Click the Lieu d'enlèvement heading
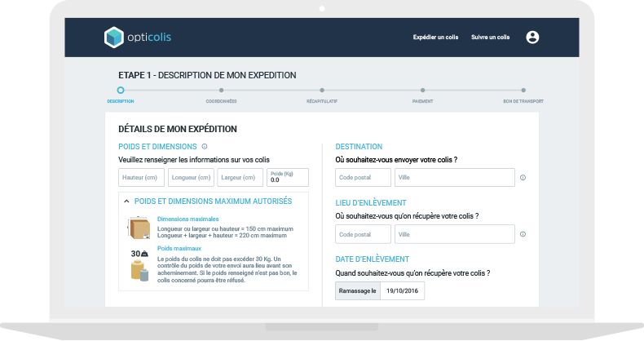The height and width of the screenshot is (341, 644). (x=371, y=203)
